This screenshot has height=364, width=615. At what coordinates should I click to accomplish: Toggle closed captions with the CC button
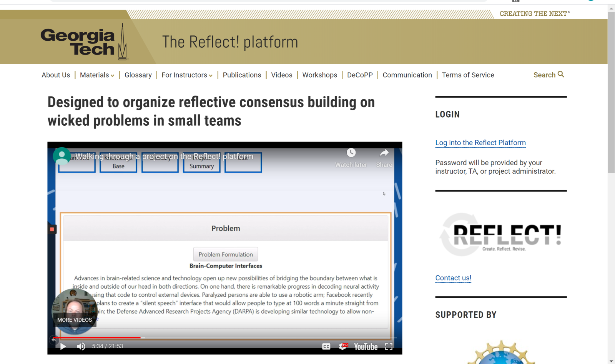pos(326,346)
